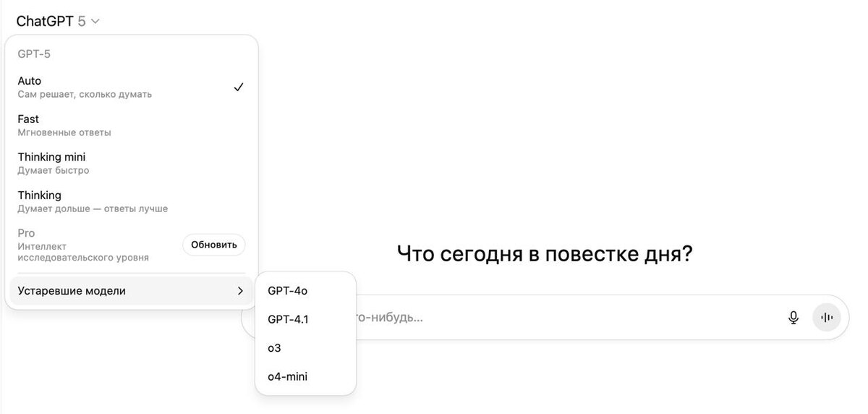Screen dimensions: 868x414
Task: Pick the Thinking model option
Action: point(131,202)
